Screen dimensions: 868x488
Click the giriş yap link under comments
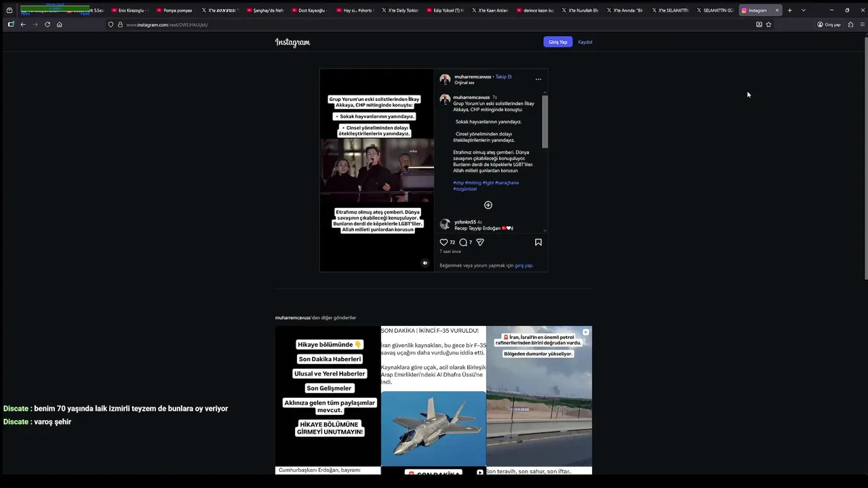coord(524,266)
